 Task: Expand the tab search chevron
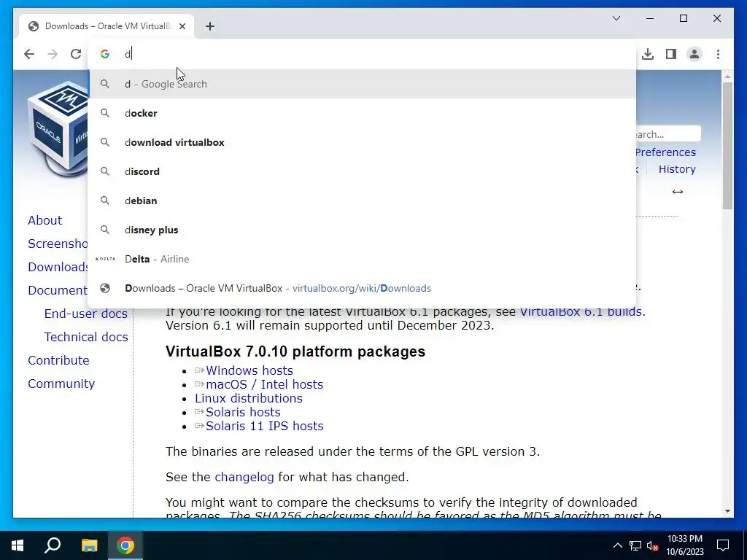click(x=616, y=18)
